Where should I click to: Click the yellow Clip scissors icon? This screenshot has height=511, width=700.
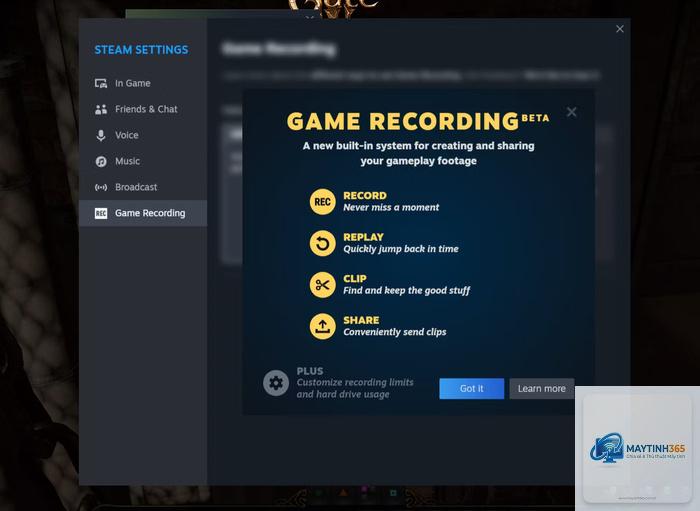tap(322, 285)
